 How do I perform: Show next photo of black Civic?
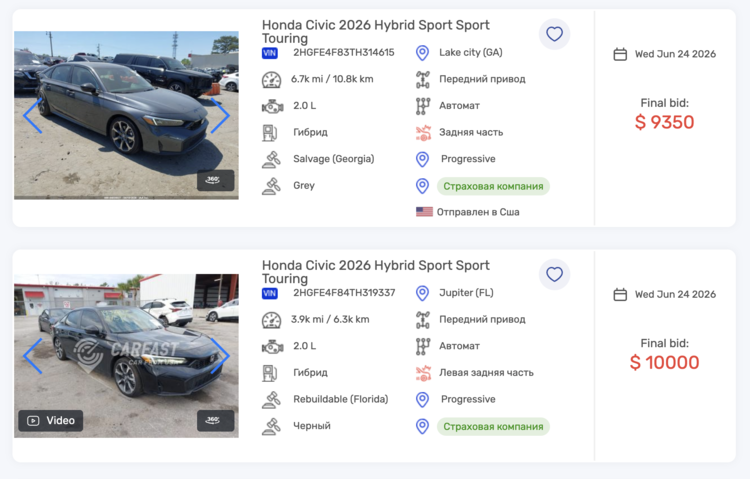(x=220, y=356)
